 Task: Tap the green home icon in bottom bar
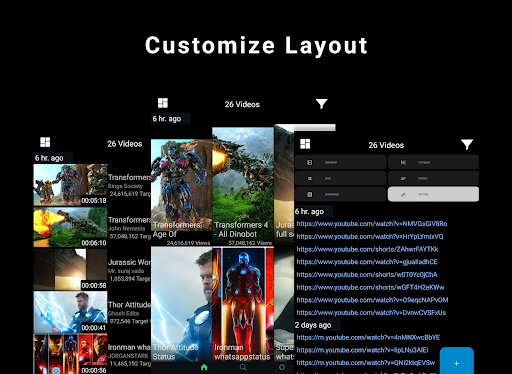coord(204,367)
